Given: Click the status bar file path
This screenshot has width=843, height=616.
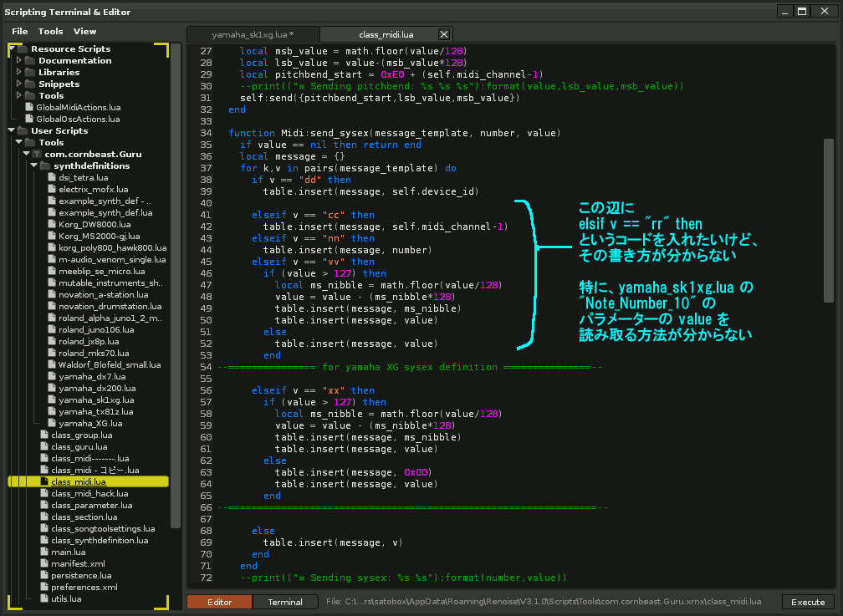Looking at the screenshot, I should 543,602.
